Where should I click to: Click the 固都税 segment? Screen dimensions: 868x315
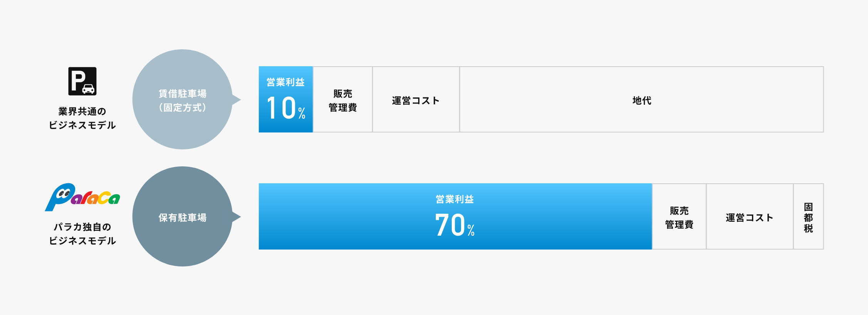tap(808, 217)
